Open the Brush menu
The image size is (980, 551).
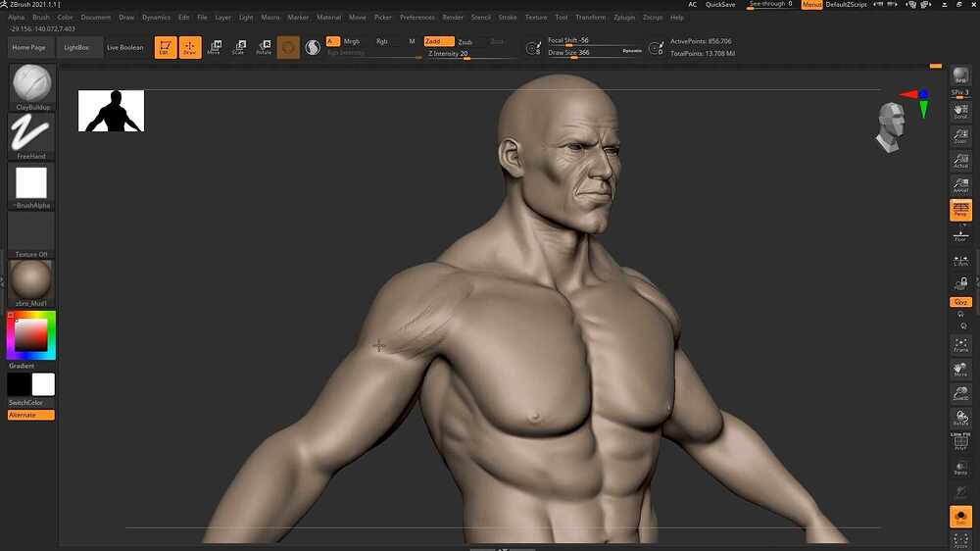[x=40, y=18]
